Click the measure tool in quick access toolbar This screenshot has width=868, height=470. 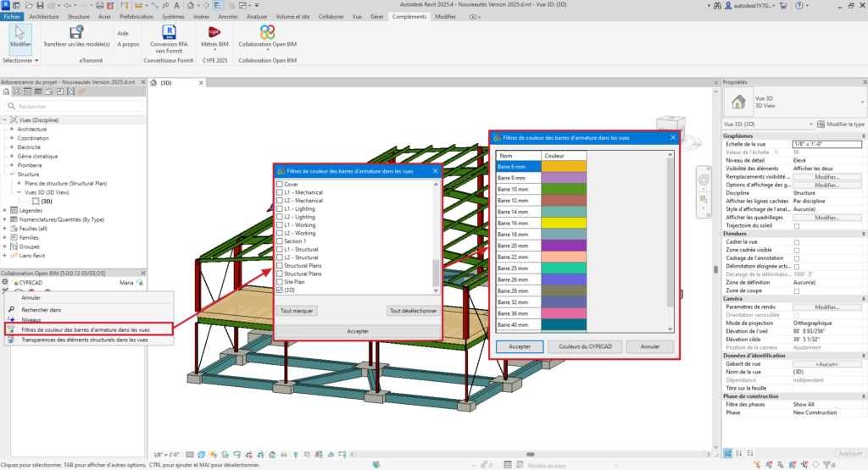click(x=138, y=6)
